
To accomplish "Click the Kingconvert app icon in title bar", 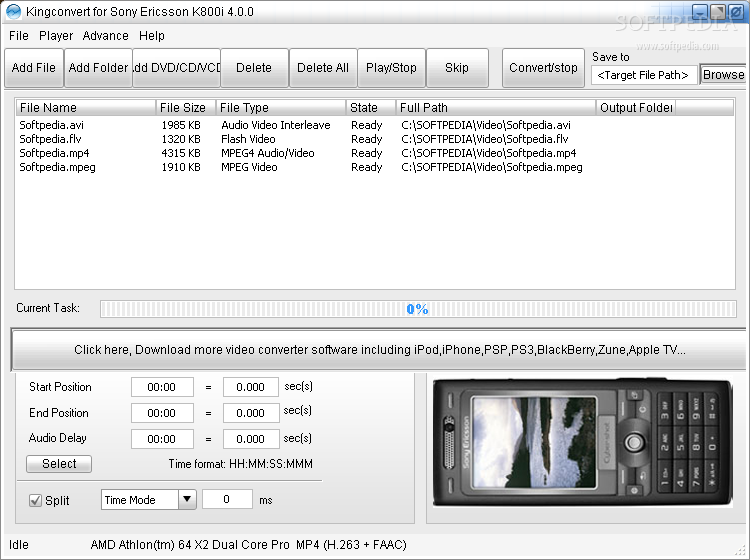I will click(x=13, y=11).
